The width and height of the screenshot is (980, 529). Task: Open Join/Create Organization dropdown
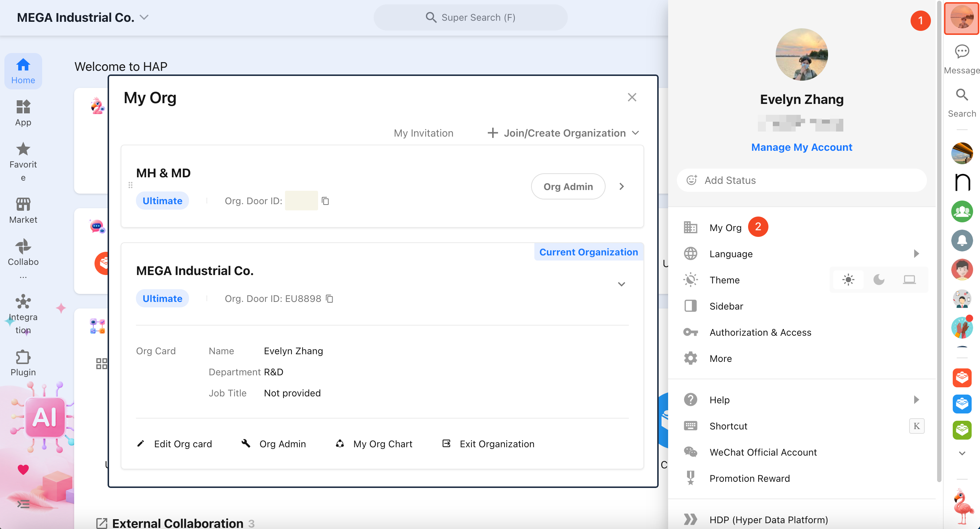(563, 133)
